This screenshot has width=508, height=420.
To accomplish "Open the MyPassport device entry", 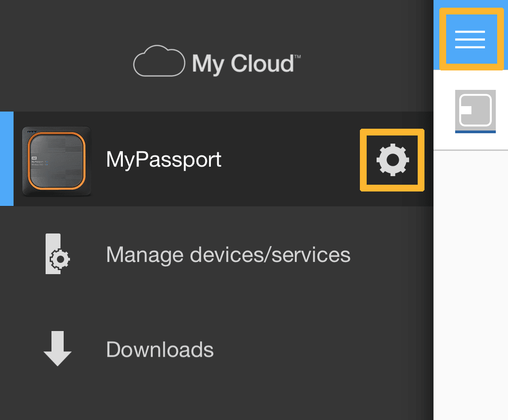I will [x=163, y=160].
